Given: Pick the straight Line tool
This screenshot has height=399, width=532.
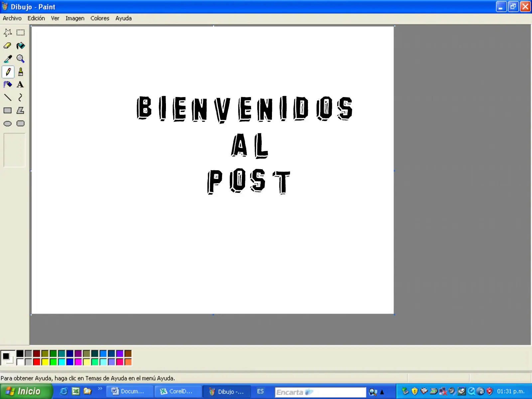Looking at the screenshot, I should pos(8,97).
